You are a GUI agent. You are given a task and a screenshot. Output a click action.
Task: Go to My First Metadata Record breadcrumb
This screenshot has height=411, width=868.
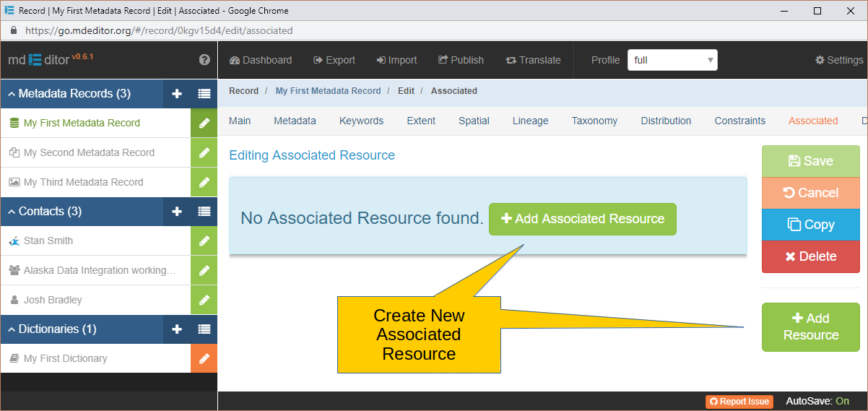click(328, 91)
